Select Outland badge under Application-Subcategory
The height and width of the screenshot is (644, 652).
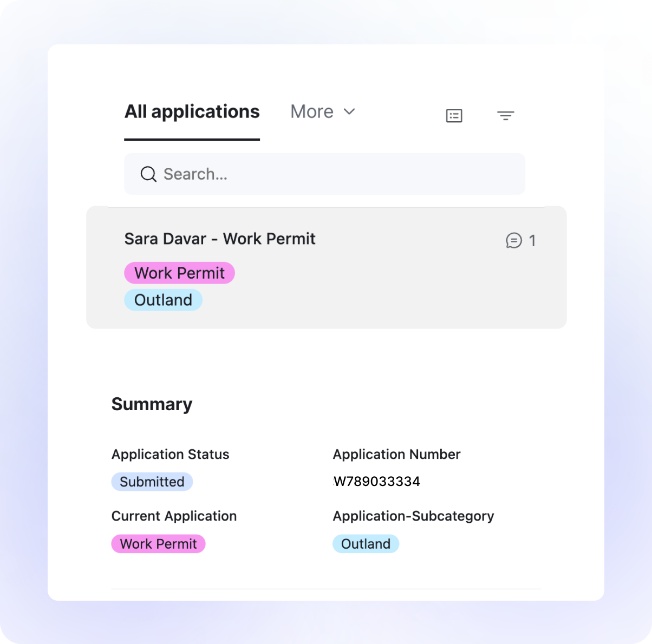[366, 544]
